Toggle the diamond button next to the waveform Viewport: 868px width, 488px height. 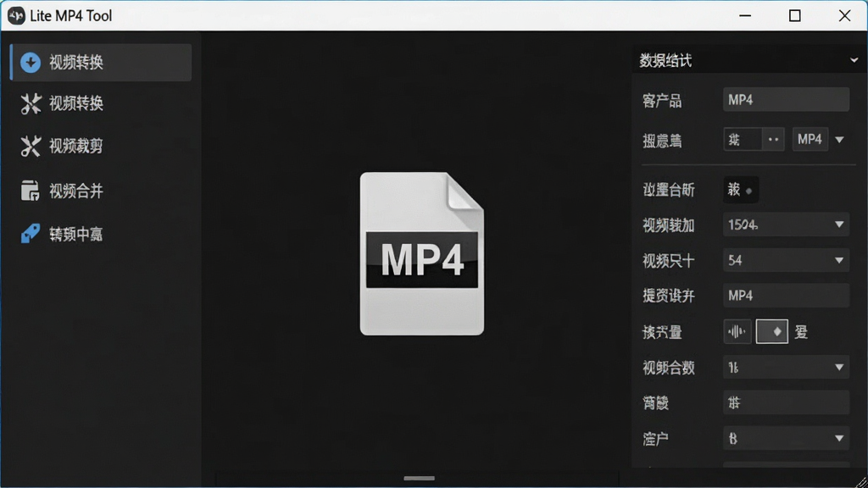(x=771, y=331)
